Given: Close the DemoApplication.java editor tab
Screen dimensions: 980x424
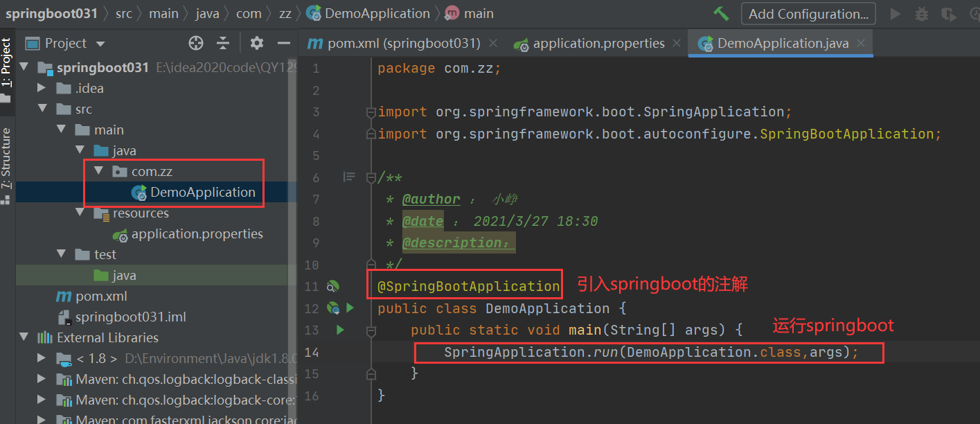Looking at the screenshot, I should [861, 43].
